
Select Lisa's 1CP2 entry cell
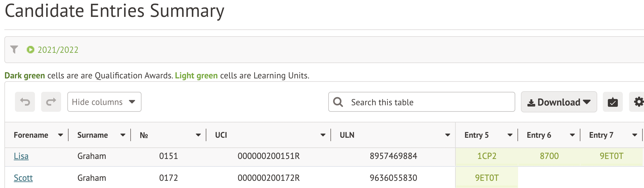[487, 156]
